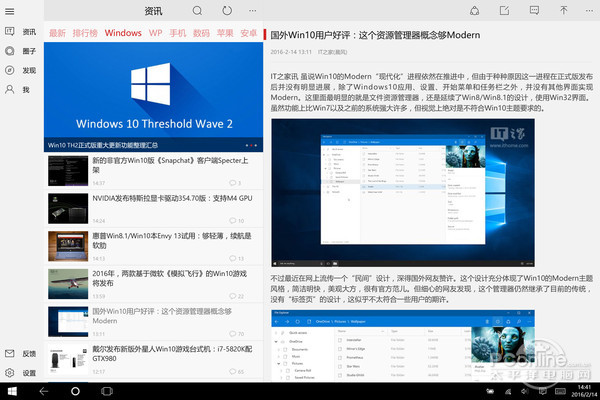The width and height of the screenshot is (600, 400).
Task: Check the battery icon in the system tray
Action: [490, 391]
